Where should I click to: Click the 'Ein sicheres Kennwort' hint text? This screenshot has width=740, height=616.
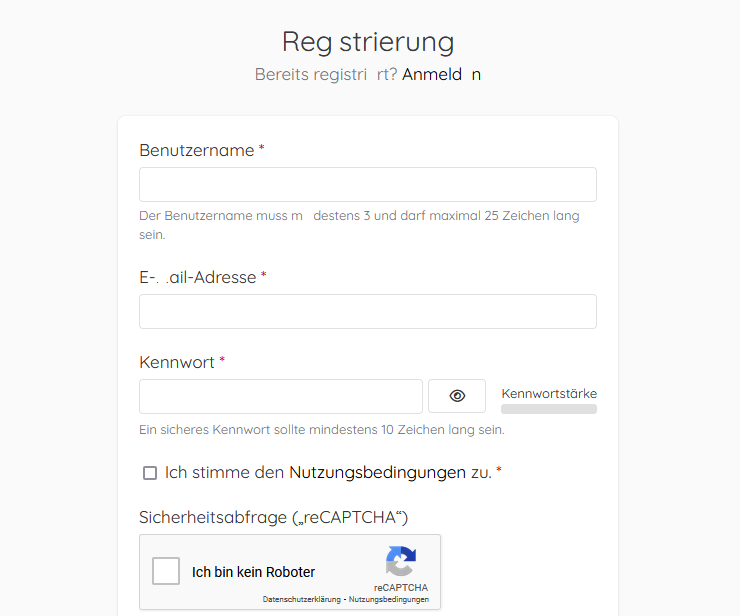322,430
